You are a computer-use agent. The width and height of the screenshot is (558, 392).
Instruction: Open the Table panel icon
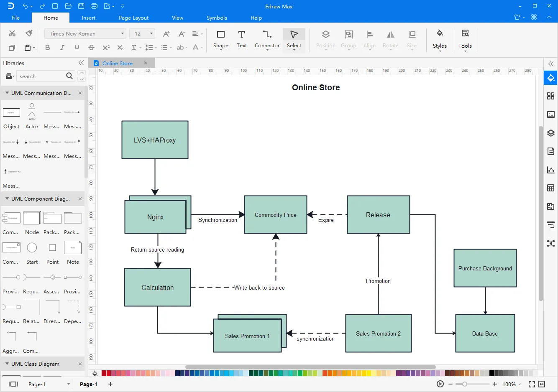point(551,188)
